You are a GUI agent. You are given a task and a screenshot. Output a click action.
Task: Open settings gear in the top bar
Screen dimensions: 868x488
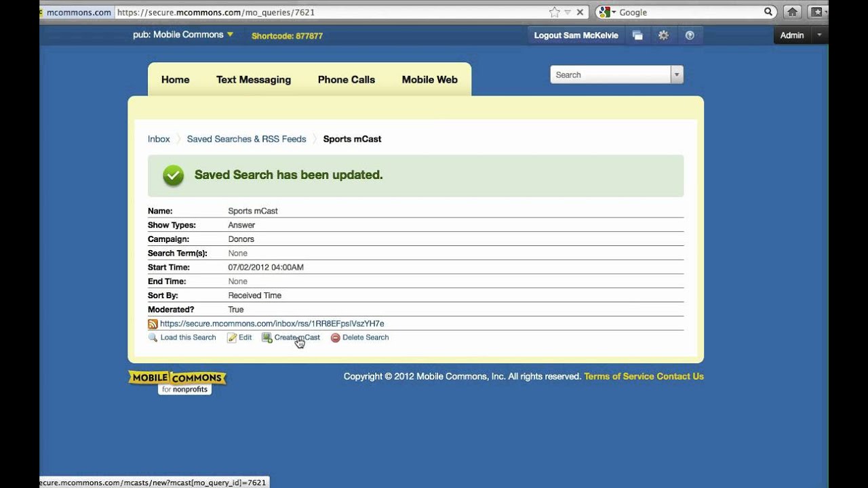[x=663, y=35]
